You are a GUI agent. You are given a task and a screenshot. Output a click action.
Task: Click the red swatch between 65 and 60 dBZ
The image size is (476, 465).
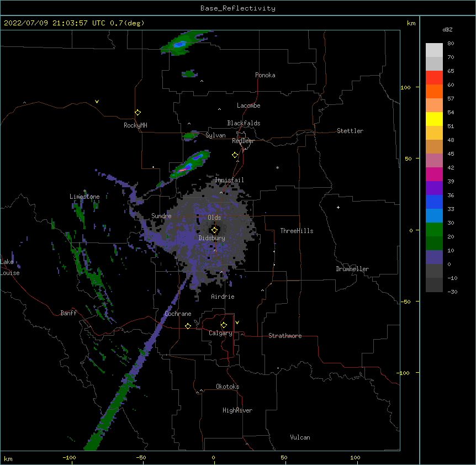[434, 78]
